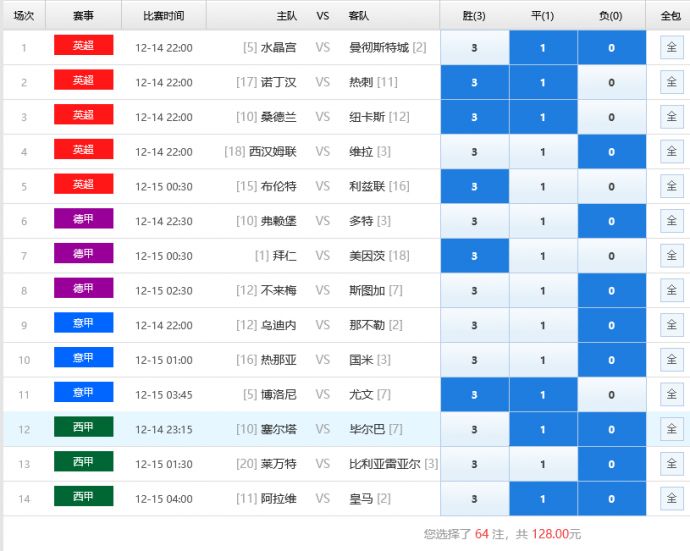The height and width of the screenshot is (551, 690).
Task: Click the 西甲 tag in 莱万特 row
Action: click(x=84, y=462)
